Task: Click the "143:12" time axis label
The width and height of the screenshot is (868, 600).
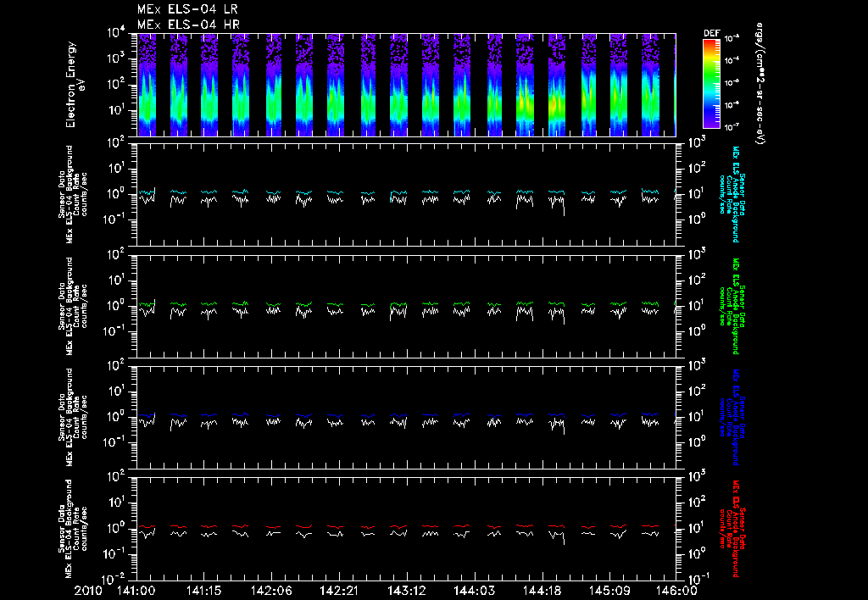Action: pyautogui.click(x=407, y=592)
